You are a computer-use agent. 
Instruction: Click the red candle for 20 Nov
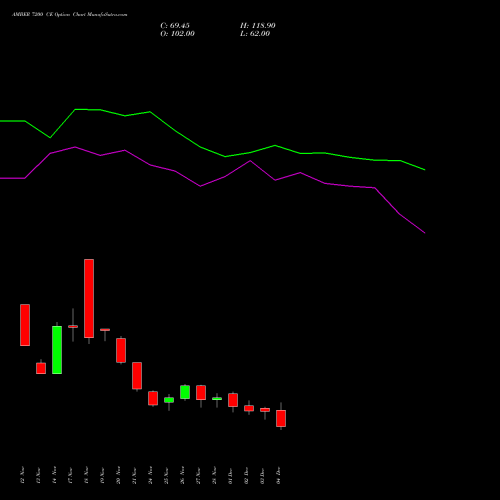click(121, 350)
